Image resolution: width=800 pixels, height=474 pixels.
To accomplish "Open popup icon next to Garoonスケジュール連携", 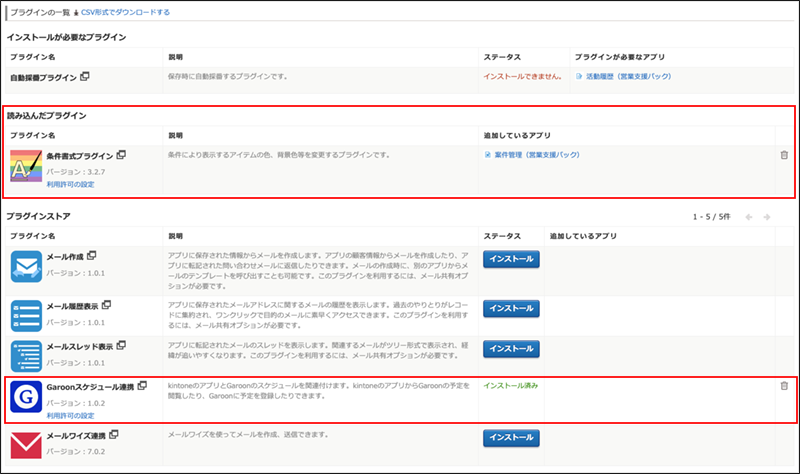I will pos(142,386).
